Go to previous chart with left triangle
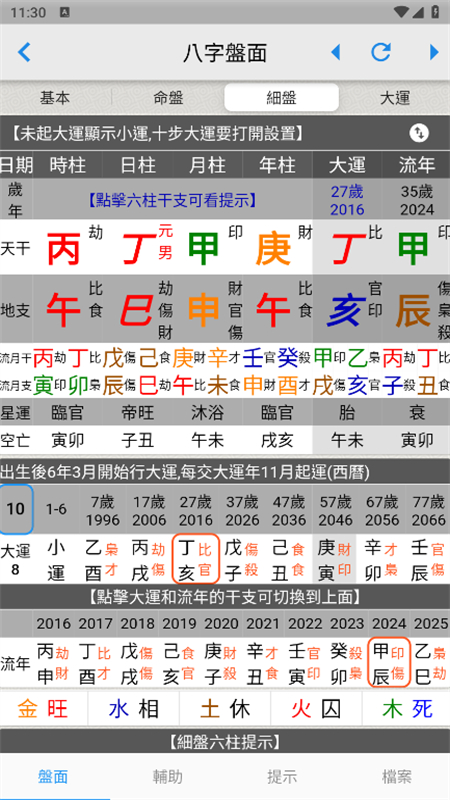Viewport: 450px width, 800px height. coord(335,52)
